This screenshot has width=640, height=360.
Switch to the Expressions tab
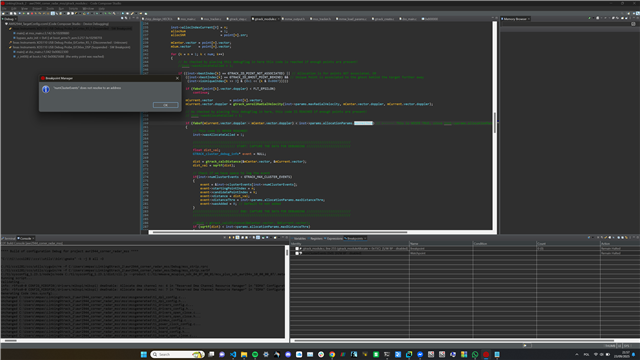tap(334, 238)
